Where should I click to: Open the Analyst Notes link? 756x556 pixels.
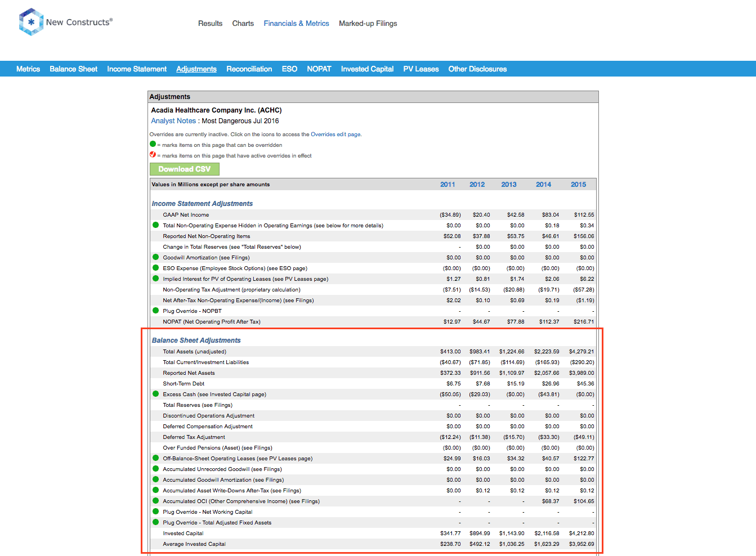coord(173,121)
